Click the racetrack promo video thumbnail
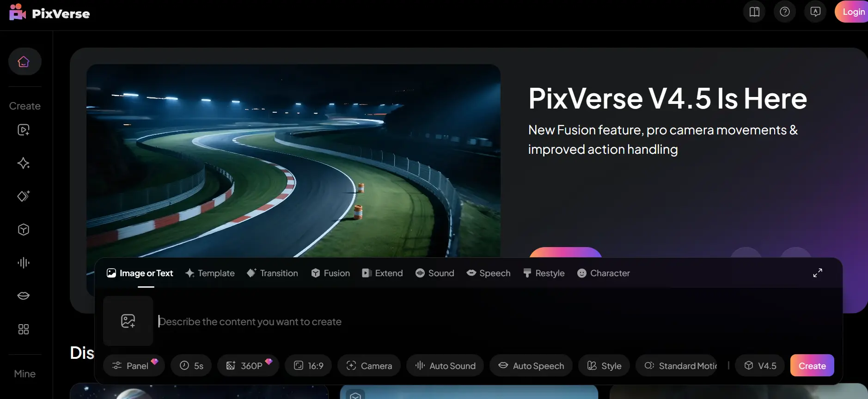Viewport: 868px width, 399px height. (293, 161)
